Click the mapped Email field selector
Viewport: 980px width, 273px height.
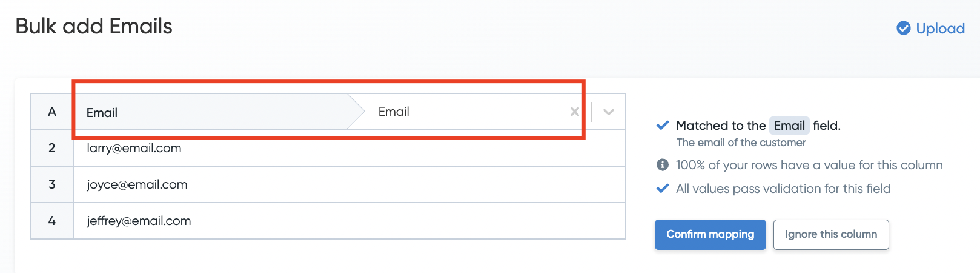pyautogui.click(x=472, y=112)
